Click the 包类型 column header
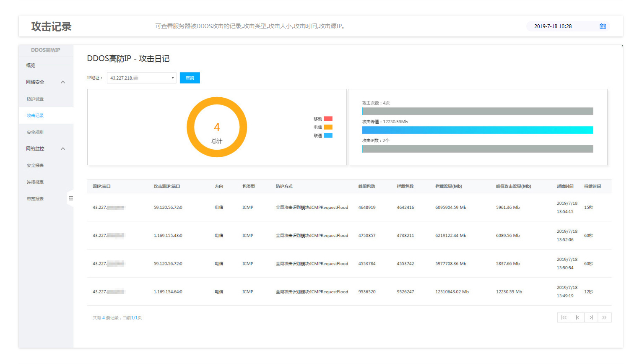 (x=249, y=186)
